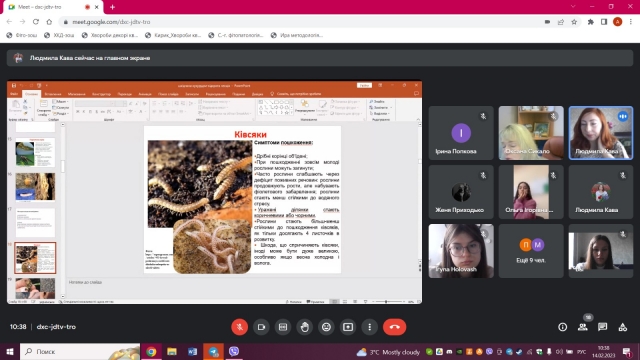The height and width of the screenshot is (360, 640).
Task: Toggle the camera button in Meet
Action: coord(261,327)
